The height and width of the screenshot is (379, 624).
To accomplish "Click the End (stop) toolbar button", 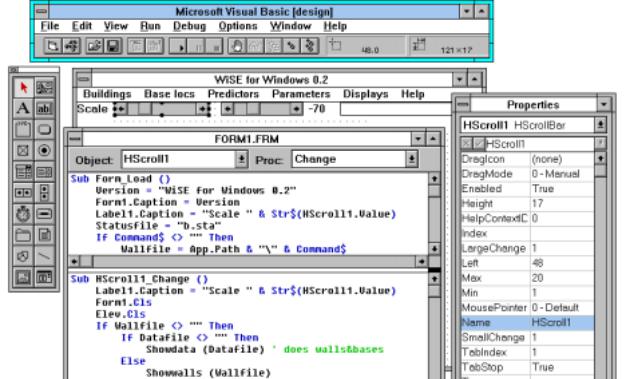I will (215, 46).
